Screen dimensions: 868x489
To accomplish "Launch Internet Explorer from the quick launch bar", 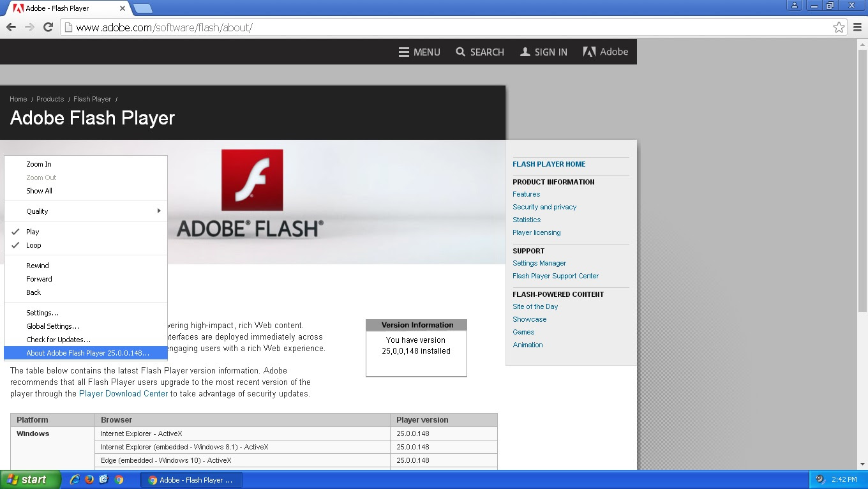I will pyautogui.click(x=75, y=479).
